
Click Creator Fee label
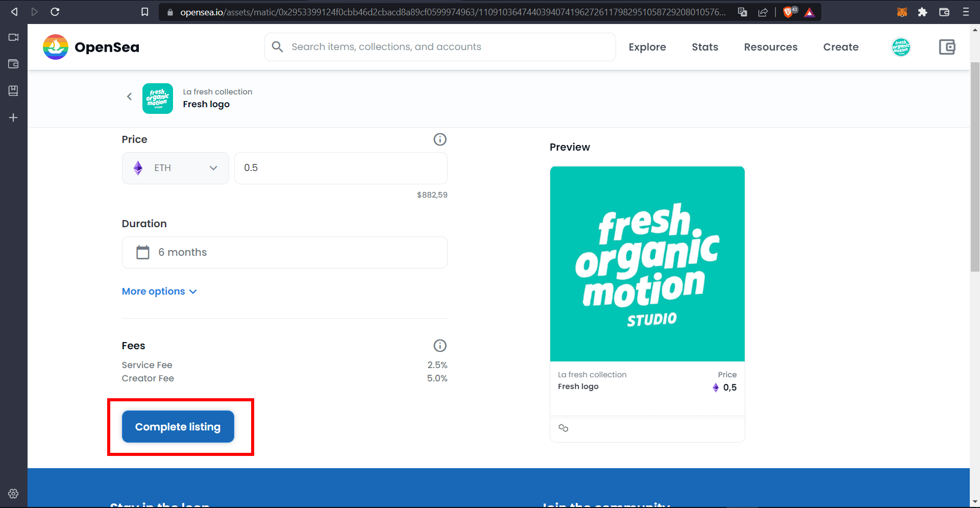coord(148,378)
